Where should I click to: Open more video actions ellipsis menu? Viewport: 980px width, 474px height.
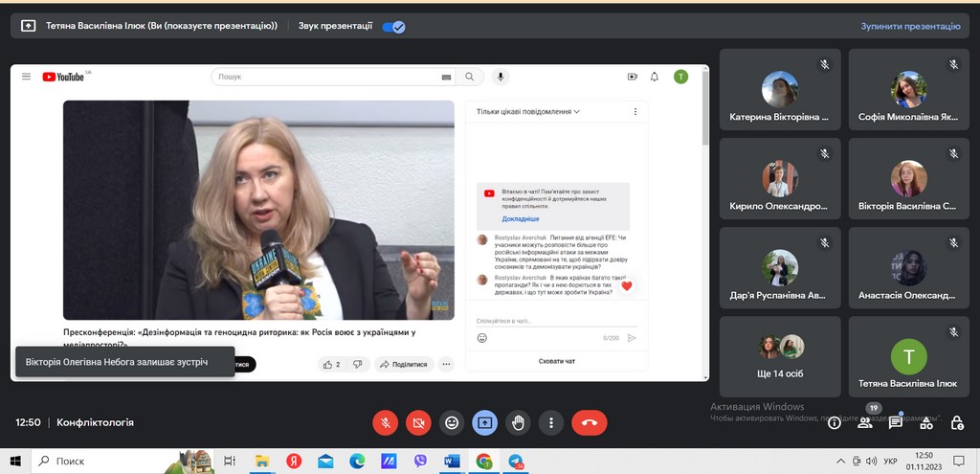(447, 364)
